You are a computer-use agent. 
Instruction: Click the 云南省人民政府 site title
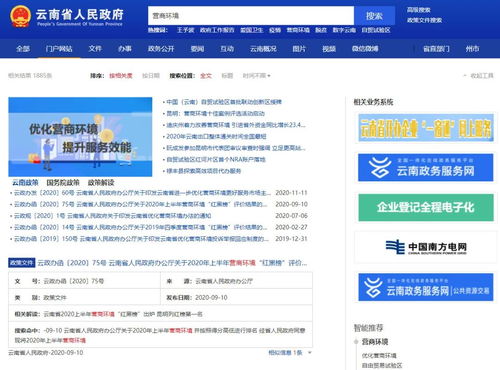point(79,14)
